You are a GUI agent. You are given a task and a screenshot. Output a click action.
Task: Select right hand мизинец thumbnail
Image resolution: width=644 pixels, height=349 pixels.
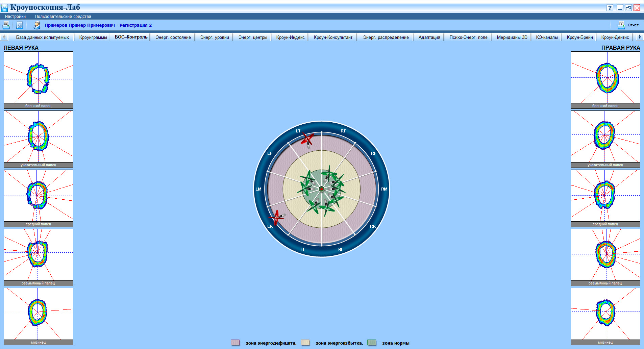[605, 317]
